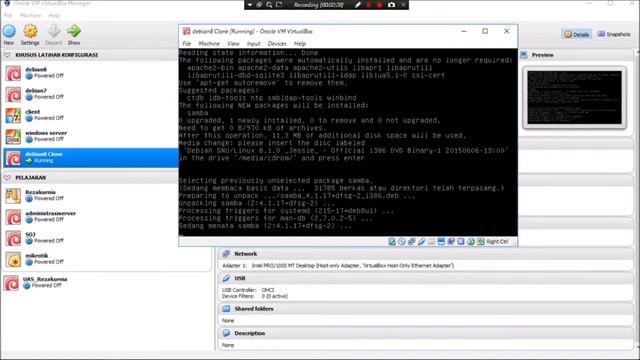
Task: Open Help menu in VM window
Action: click(300, 44)
